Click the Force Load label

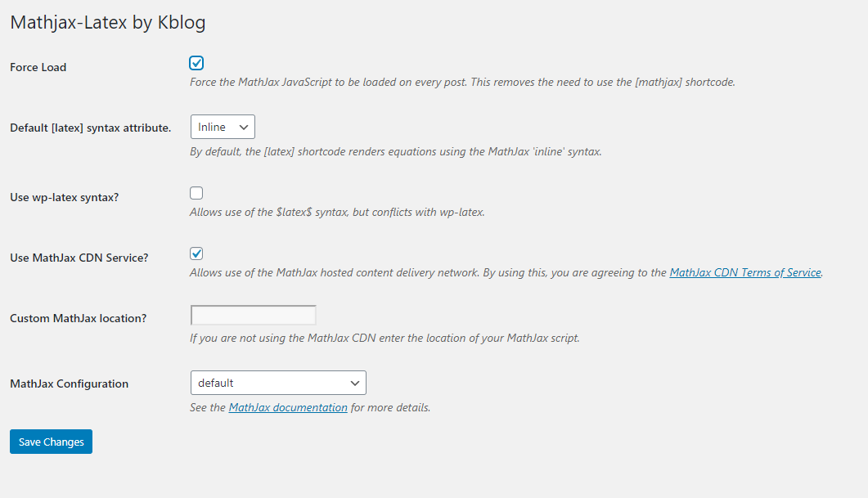coord(38,67)
